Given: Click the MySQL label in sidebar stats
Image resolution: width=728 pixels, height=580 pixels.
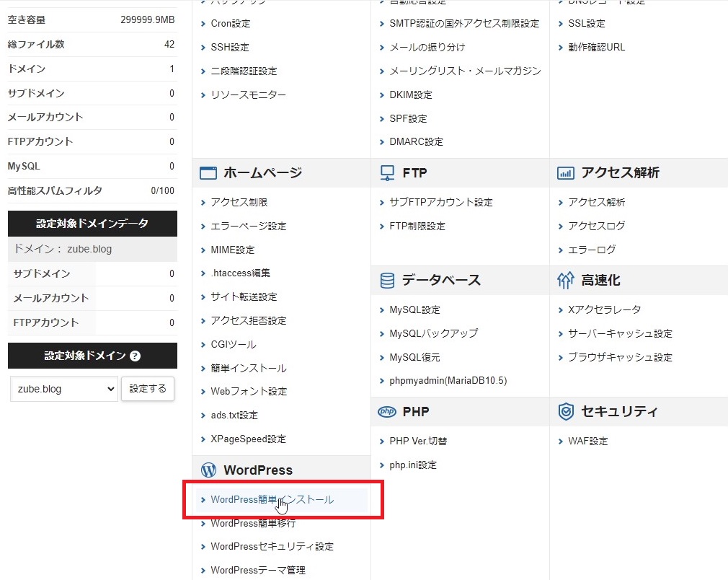Looking at the screenshot, I should point(24,167).
